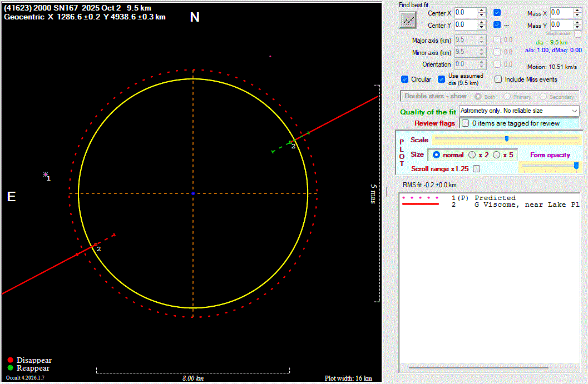
Task: Increase Center X with its up arrow
Action: (x=482, y=10)
